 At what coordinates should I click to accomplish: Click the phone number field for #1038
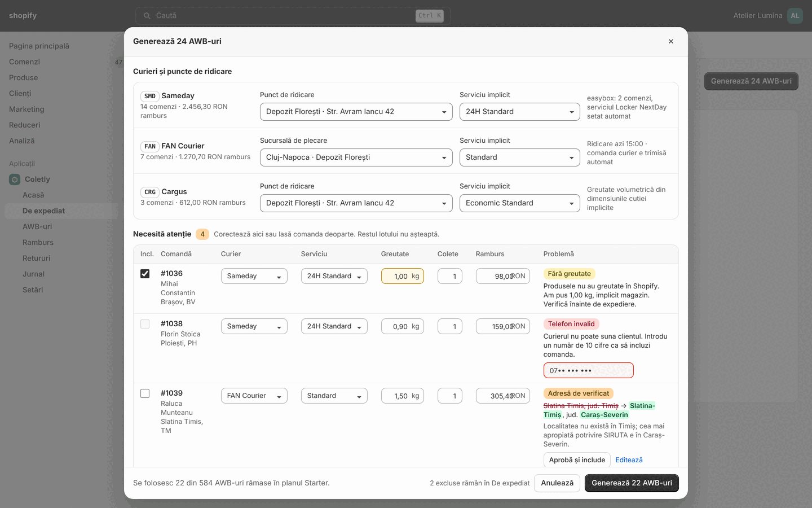point(589,370)
